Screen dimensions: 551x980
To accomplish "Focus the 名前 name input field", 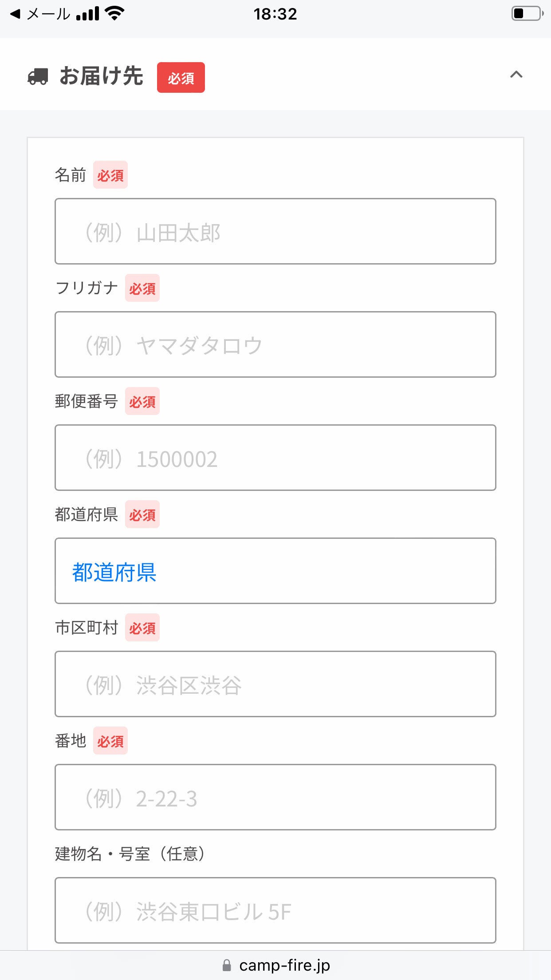I will pyautogui.click(x=275, y=231).
